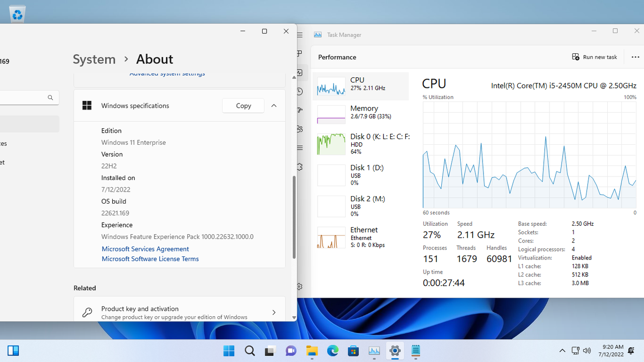
Task: Select CPU in Task Manager performance list
Action: click(x=361, y=86)
